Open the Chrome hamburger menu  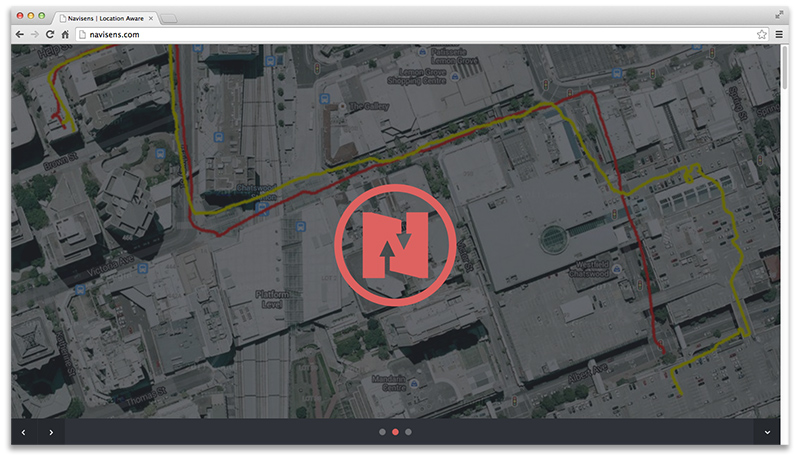[779, 34]
